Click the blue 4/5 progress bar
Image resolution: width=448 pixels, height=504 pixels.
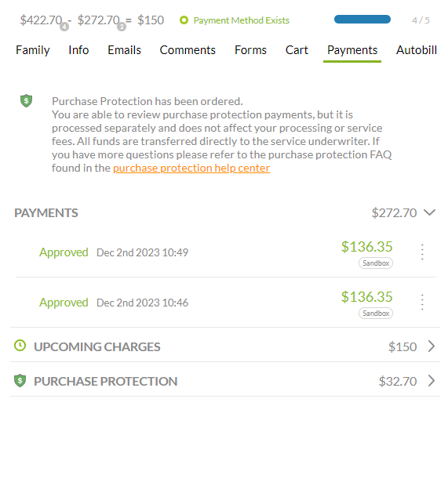tap(362, 20)
